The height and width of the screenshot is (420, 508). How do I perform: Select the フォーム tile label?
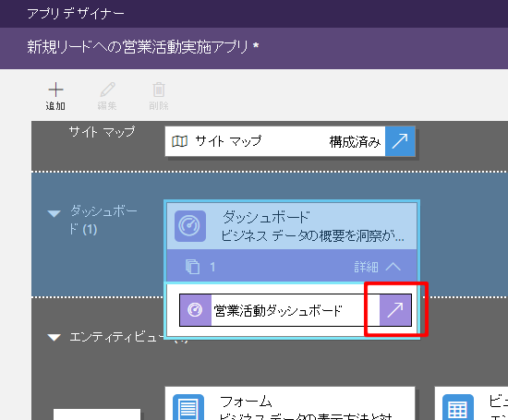click(x=246, y=402)
